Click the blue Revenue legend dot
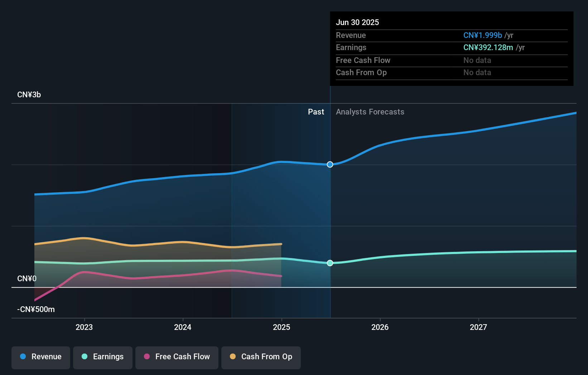588x375 pixels. (23, 357)
